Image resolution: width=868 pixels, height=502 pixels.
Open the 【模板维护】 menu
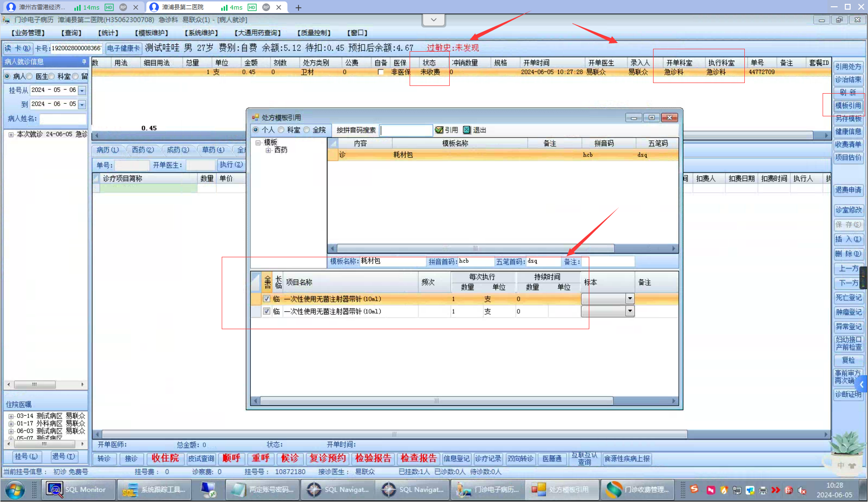(x=152, y=33)
